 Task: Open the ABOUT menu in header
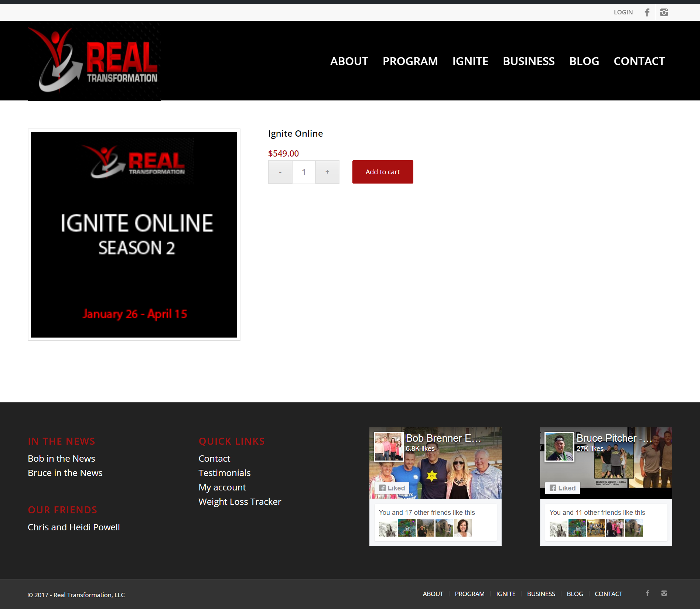[349, 61]
